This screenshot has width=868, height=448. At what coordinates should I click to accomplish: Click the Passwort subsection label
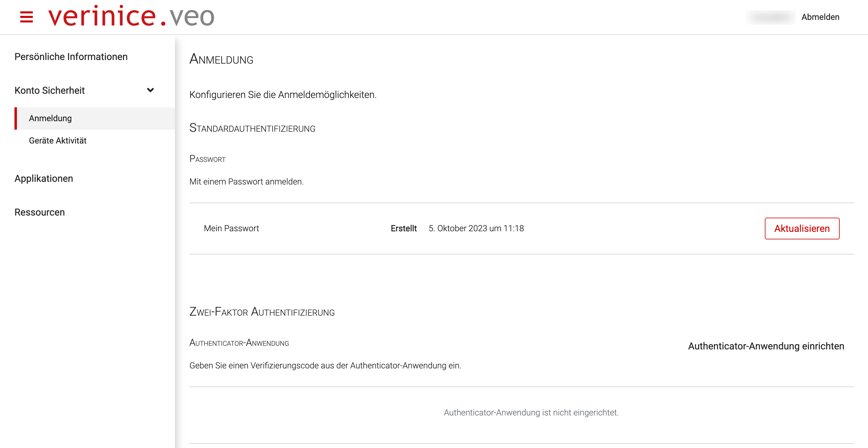coord(207,159)
